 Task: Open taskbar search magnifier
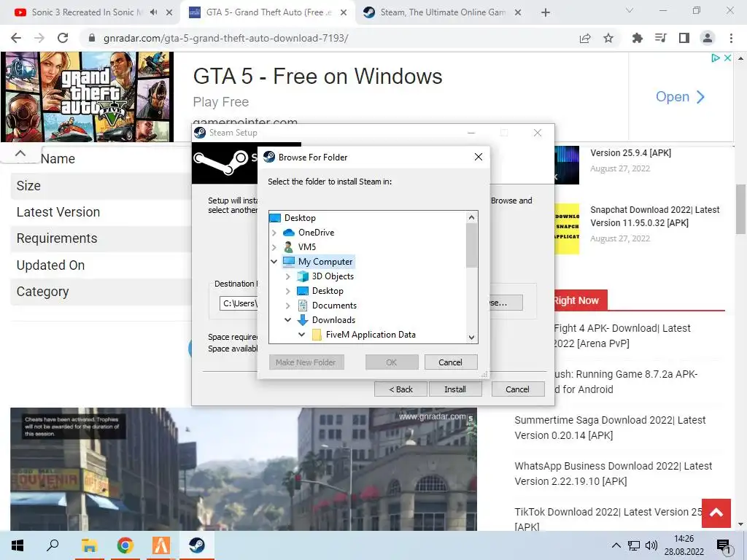pos(53,545)
